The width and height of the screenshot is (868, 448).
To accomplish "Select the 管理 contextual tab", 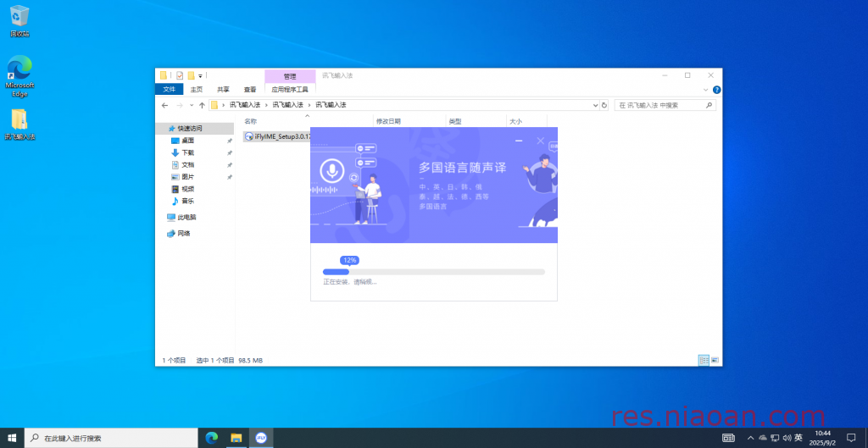I will tap(290, 76).
